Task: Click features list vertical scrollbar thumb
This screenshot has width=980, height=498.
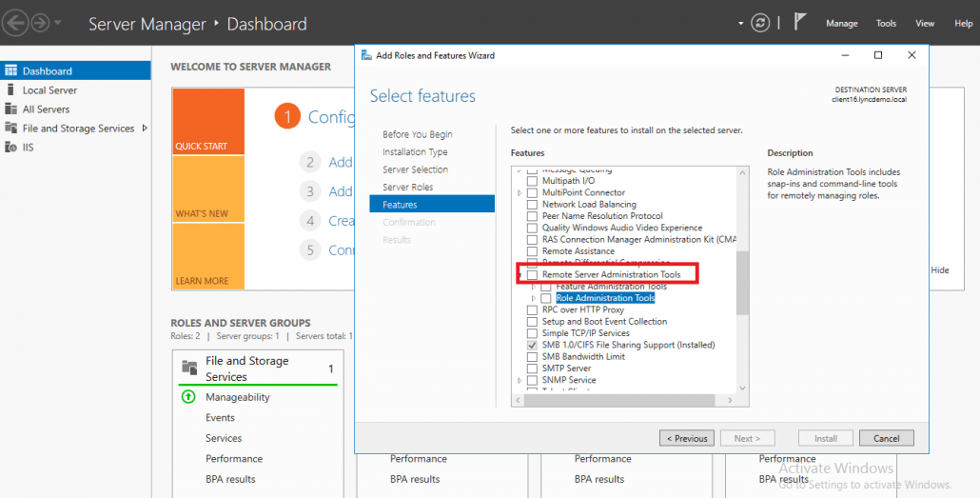Action: tap(742, 283)
